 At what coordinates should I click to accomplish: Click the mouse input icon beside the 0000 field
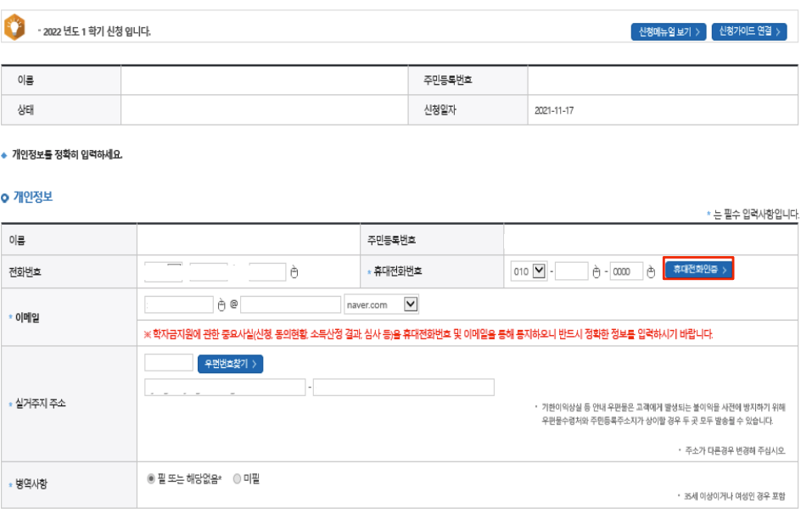650,271
